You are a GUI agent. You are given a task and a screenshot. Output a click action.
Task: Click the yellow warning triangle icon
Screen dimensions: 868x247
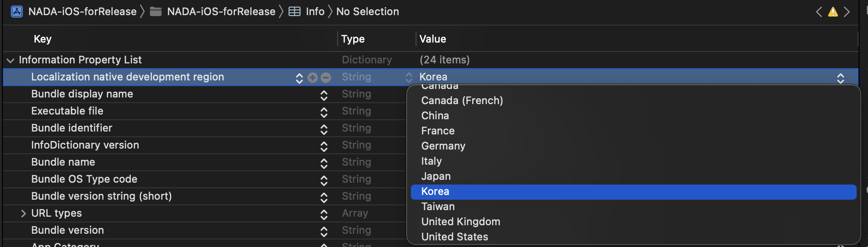(833, 12)
